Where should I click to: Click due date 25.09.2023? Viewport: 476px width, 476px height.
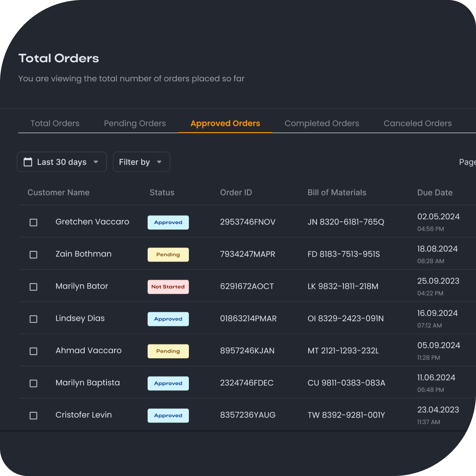(438, 281)
